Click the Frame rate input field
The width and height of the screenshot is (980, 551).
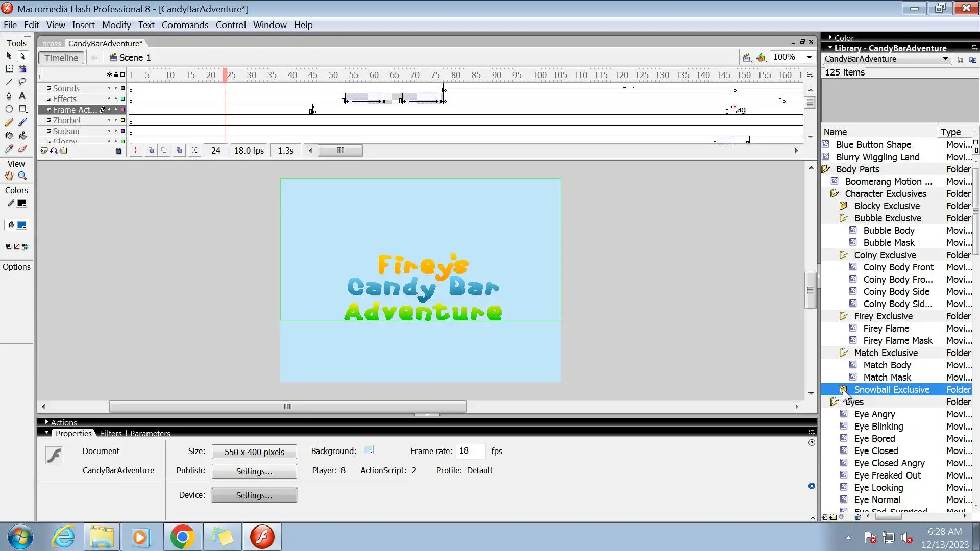(470, 451)
